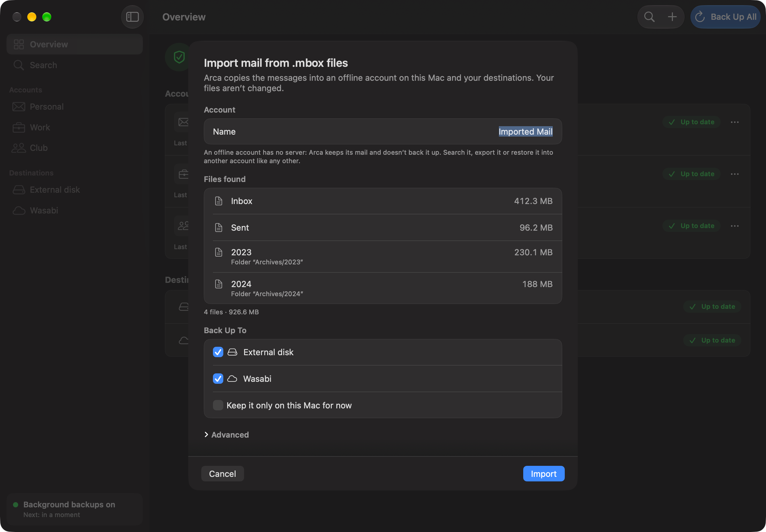The width and height of the screenshot is (766, 532).
Task: Open the first account's more options ellipsis
Action: [735, 122]
